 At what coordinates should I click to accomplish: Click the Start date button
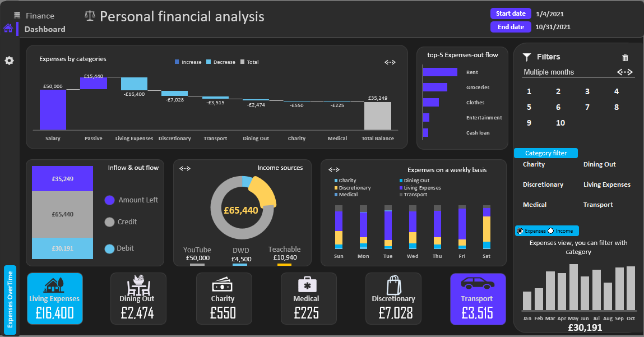pyautogui.click(x=511, y=13)
